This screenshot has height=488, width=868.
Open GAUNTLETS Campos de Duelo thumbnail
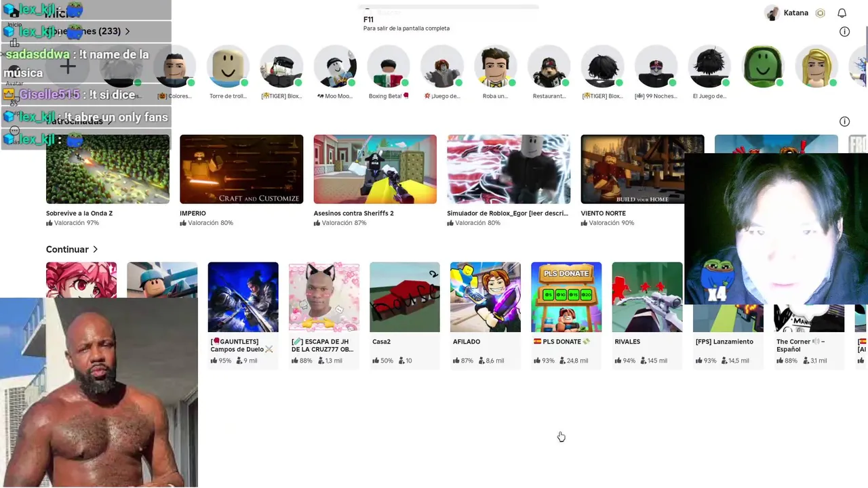[x=243, y=297]
